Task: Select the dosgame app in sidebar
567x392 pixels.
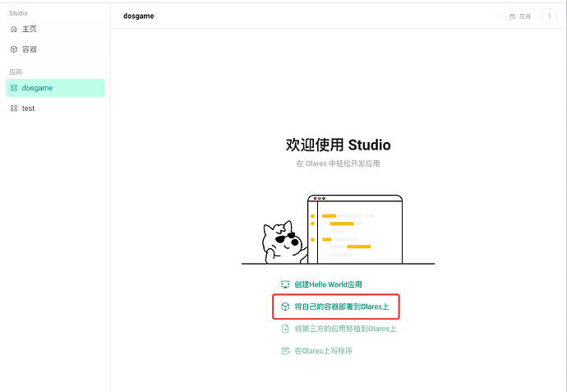Action: coord(55,88)
